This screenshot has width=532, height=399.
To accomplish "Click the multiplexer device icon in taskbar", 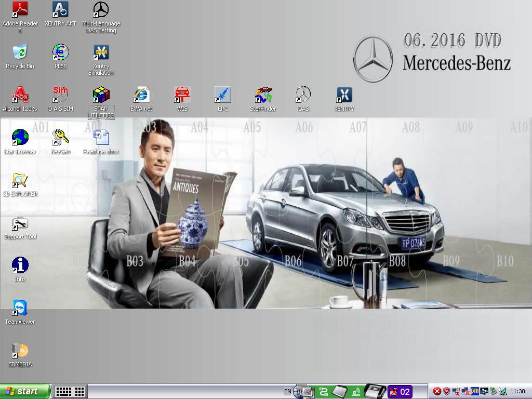I will (375, 392).
